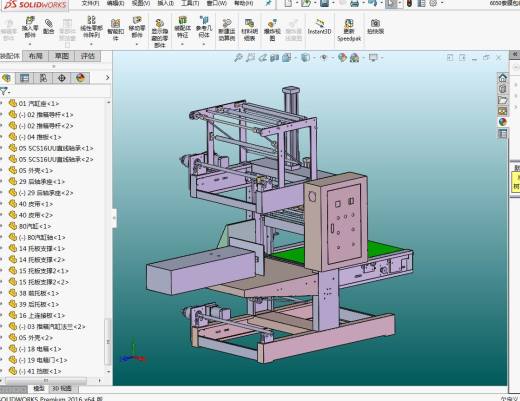Open SolidWorks Resources home icon

coord(503,78)
